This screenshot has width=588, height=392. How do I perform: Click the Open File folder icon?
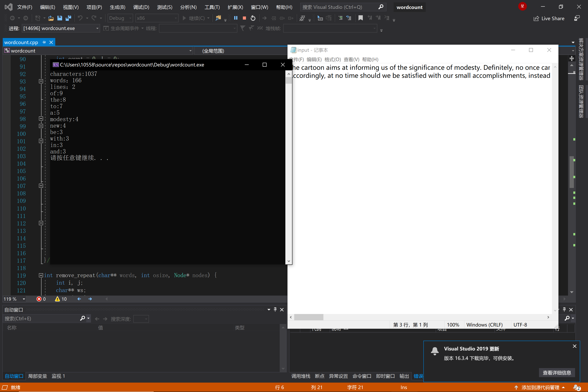point(51,18)
